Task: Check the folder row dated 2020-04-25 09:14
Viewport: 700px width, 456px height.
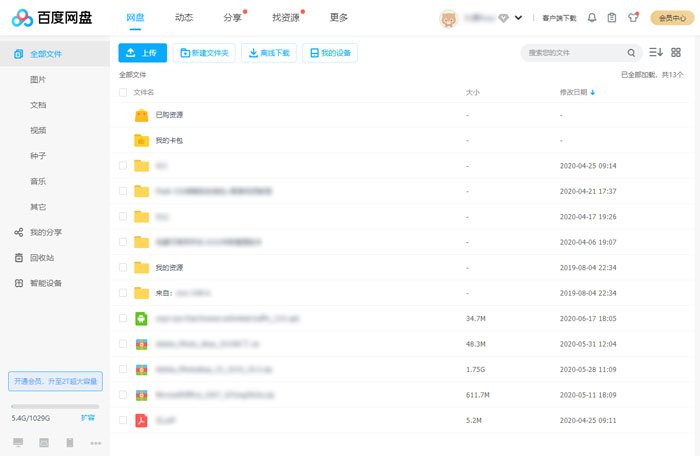Action: (123, 166)
